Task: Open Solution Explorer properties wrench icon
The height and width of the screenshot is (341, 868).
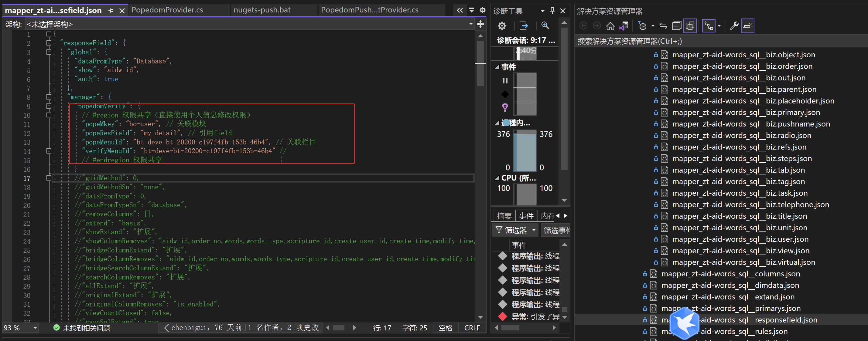Action: pos(734,26)
